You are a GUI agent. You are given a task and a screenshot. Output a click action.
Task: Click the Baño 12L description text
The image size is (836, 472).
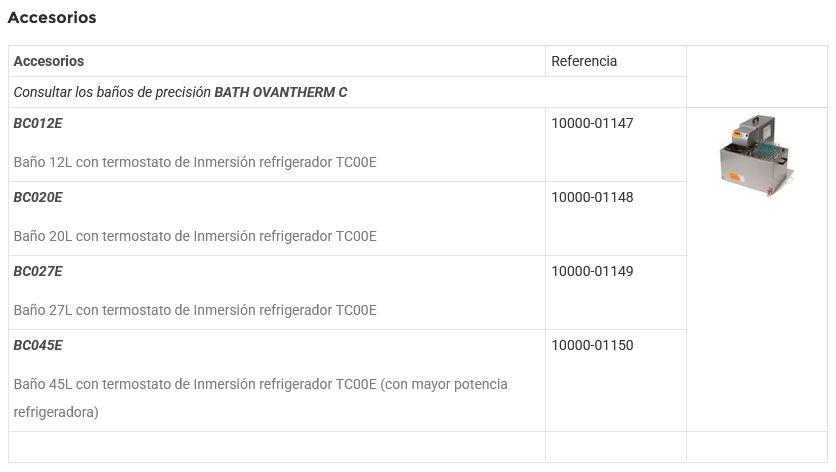[x=195, y=162]
